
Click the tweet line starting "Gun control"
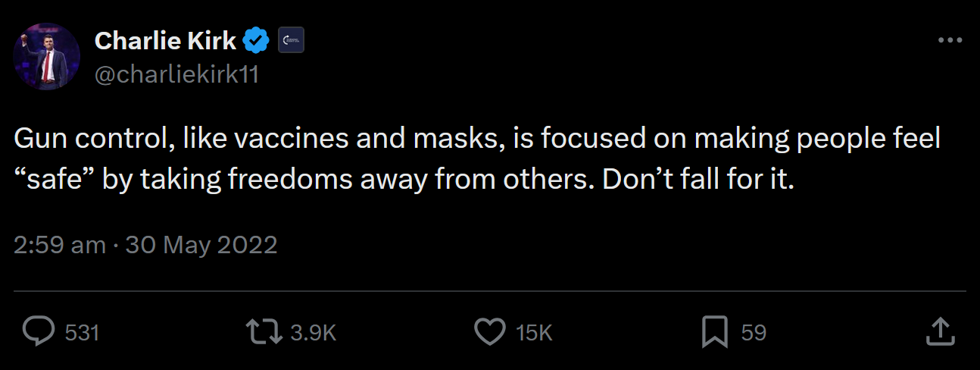click(477, 140)
